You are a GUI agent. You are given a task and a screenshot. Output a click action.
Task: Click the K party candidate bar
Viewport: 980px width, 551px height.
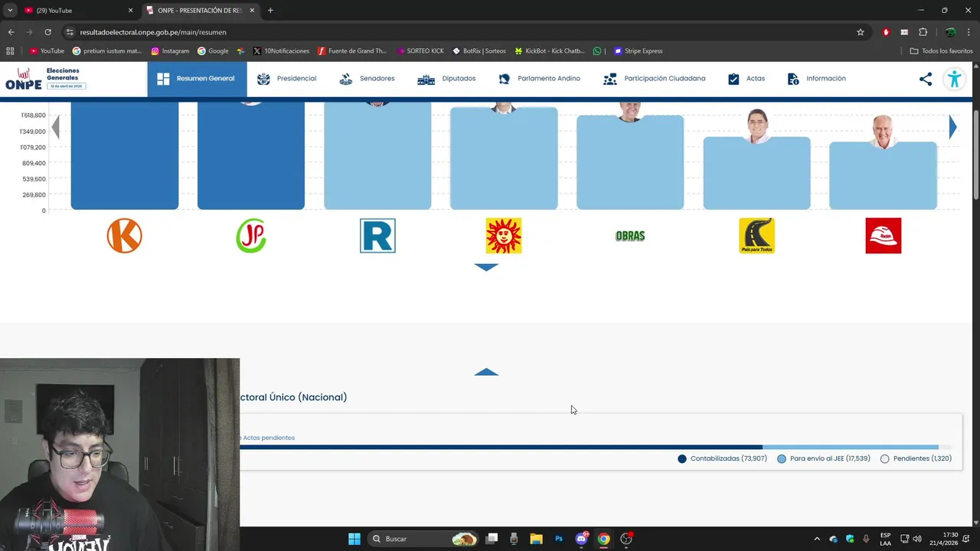125,155
